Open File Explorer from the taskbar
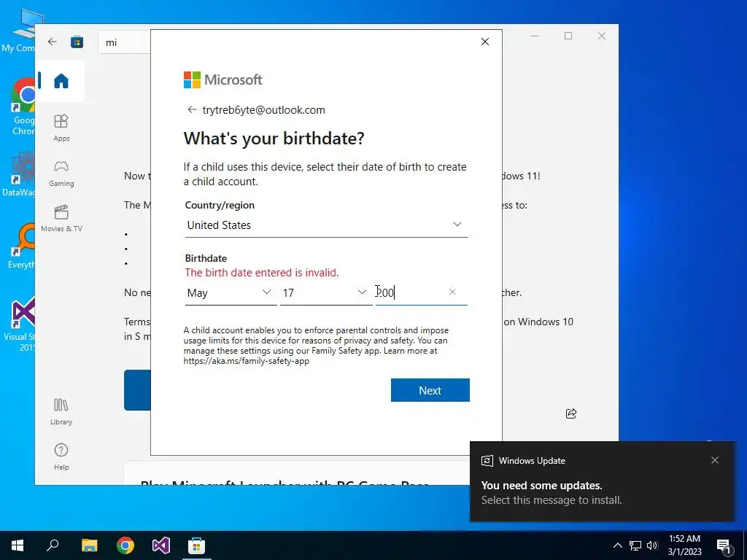The width and height of the screenshot is (747, 560). tap(90, 545)
